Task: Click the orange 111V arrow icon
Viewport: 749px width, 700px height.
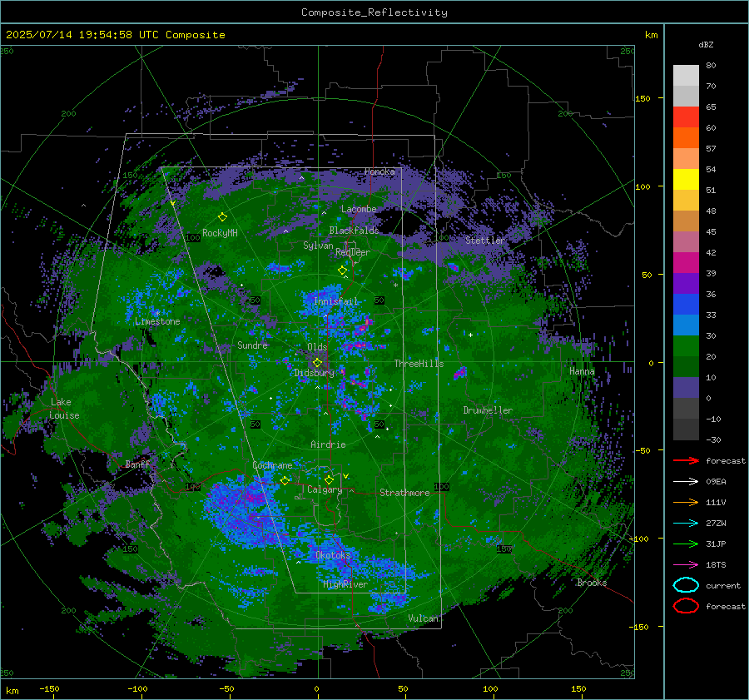Action: [x=686, y=502]
